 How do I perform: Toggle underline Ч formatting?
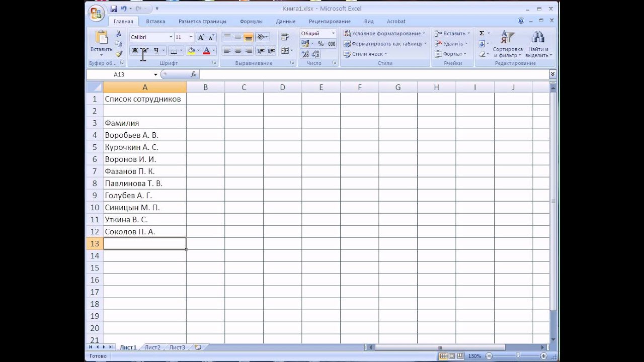(156, 51)
